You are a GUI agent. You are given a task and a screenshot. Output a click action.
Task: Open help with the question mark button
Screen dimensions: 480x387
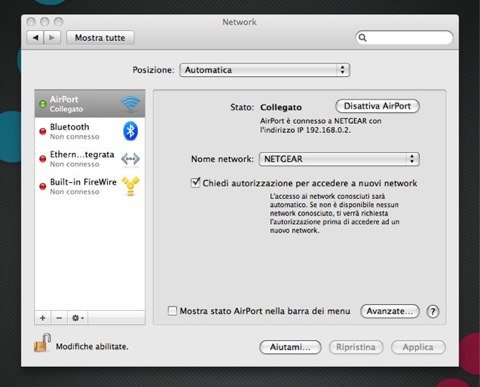(x=433, y=312)
